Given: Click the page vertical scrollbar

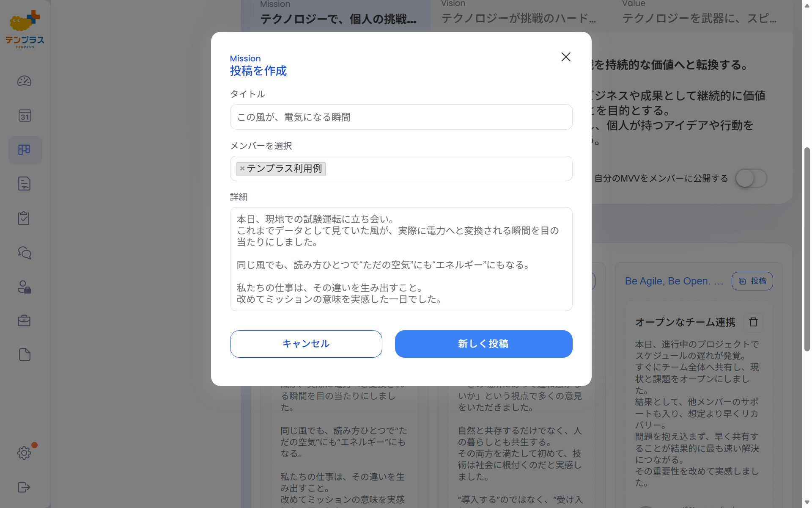Looking at the screenshot, I should pyautogui.click(x=807, y=249).
